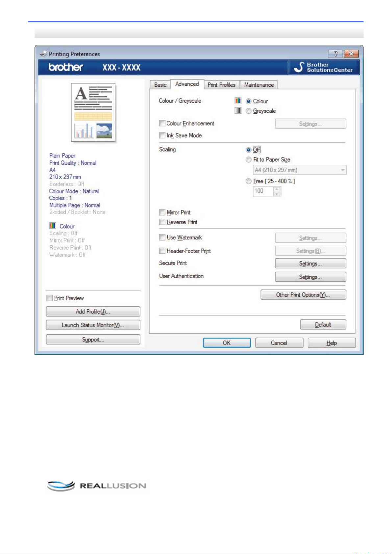Open Secure Print Settings button
The image size is (392, 554).
(x=310, y=264)
